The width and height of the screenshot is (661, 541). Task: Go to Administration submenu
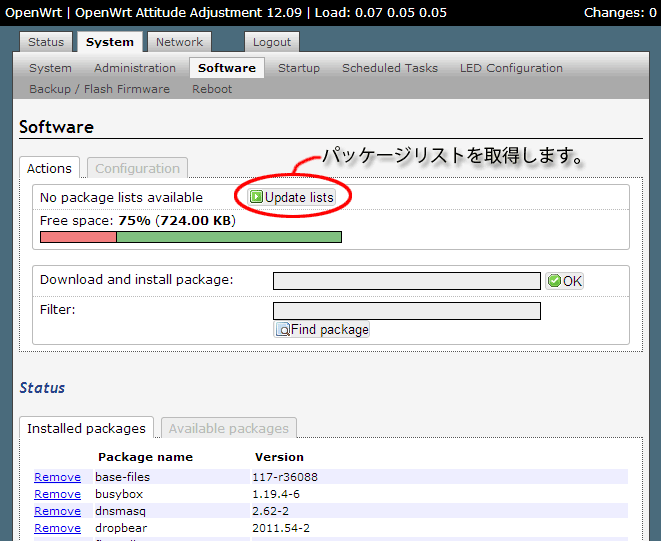pos(135,68)
